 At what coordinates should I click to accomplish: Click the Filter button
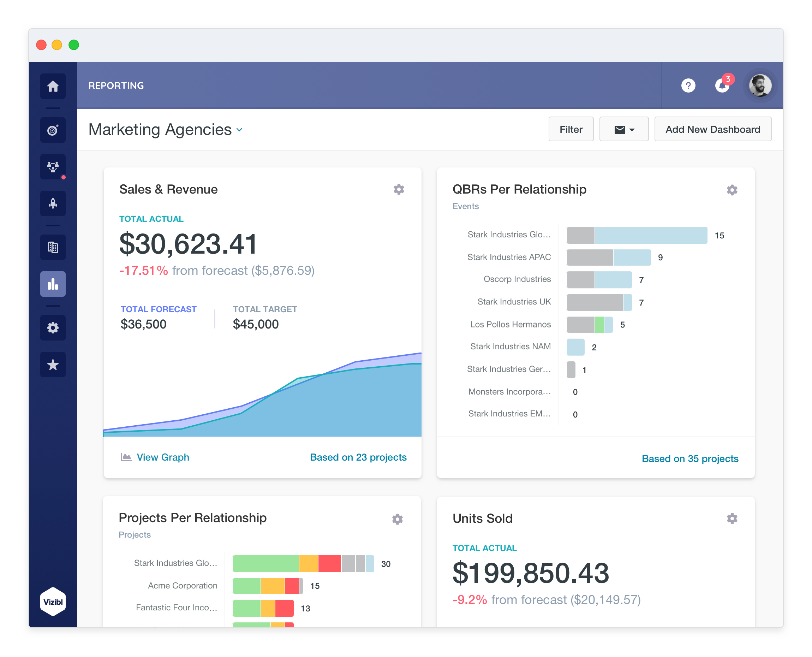click(x=571, y=129)
